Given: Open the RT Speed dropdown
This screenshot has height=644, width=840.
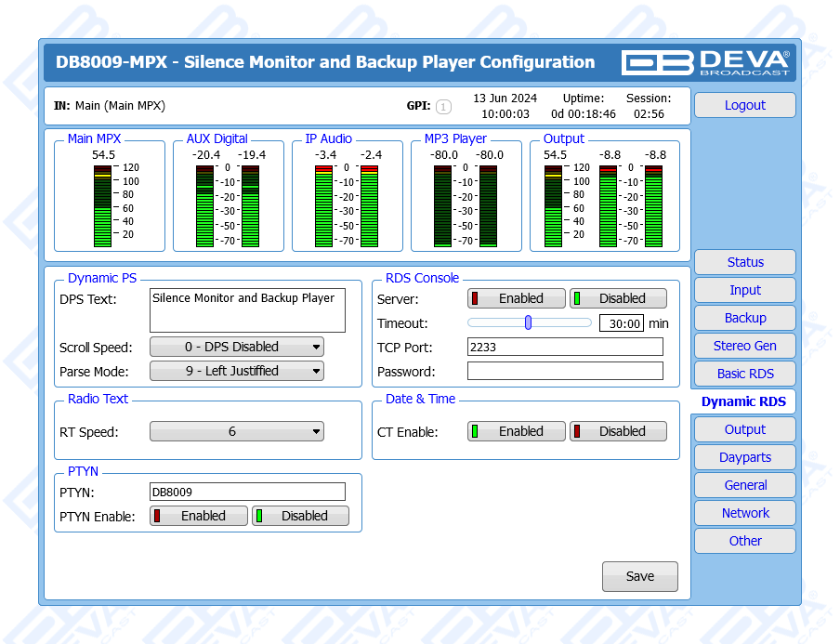Looking at the screenshot, I should pyautogui.click(x=237, y=431).
